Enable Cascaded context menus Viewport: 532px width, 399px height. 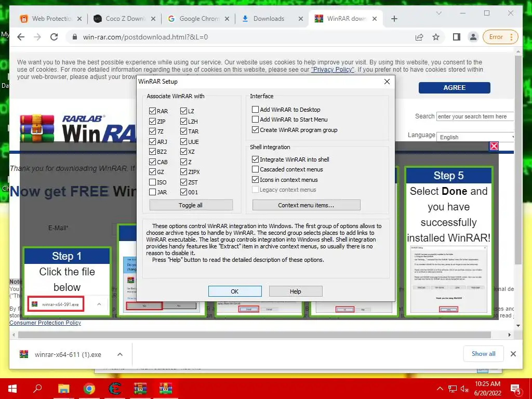(x=255, y=169)
